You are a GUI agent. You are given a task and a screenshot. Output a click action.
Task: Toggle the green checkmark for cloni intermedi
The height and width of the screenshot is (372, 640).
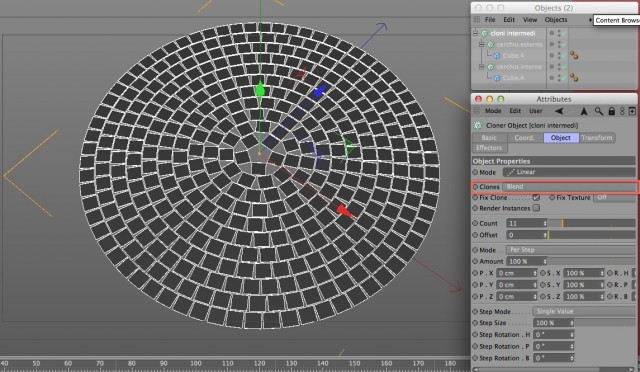coord(564,33)
